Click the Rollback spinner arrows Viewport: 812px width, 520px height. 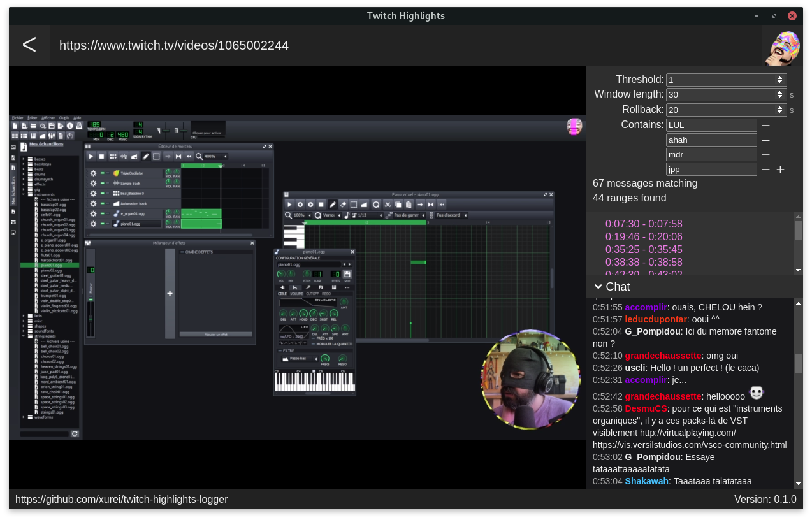click(x=779, y=110)
